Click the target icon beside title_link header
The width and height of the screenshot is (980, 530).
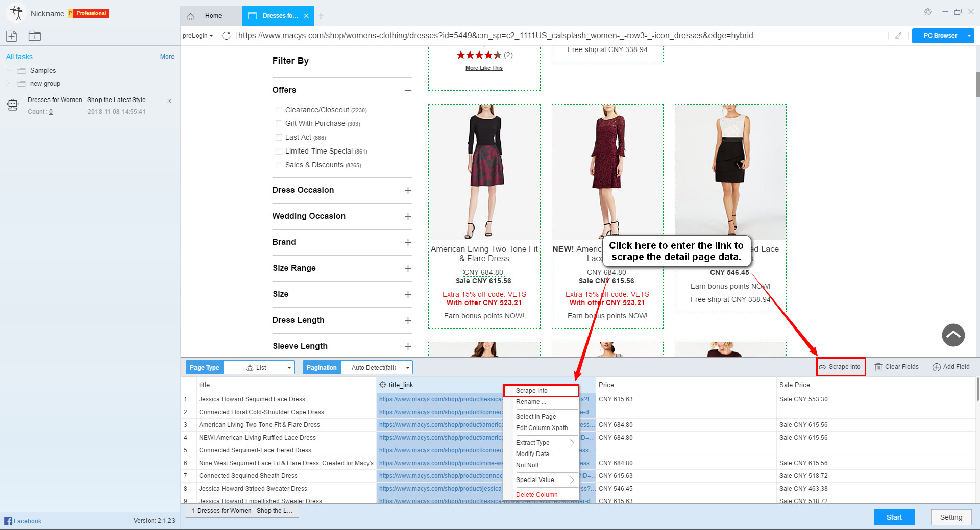tap(383, 385)
